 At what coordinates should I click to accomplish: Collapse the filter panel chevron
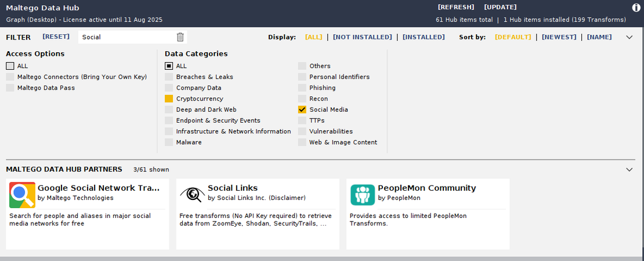tap(629, 37)
